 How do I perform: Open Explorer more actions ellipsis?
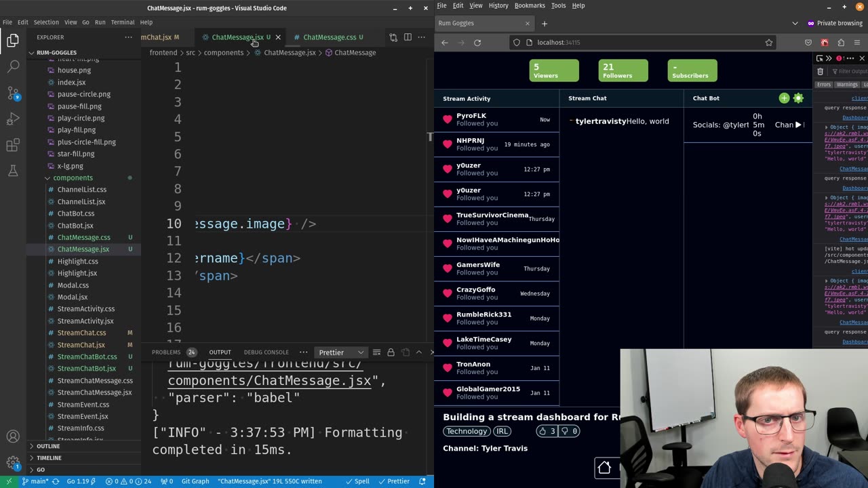tap(128, 37)
